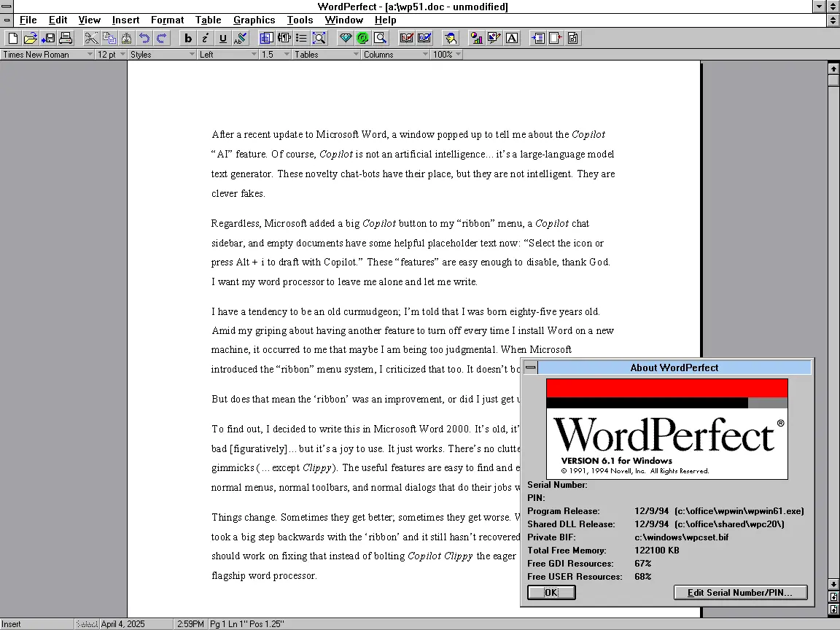Click the Print toolbar icon
The width and height of the screenshot is (840, 630).
tap(66, 38)
